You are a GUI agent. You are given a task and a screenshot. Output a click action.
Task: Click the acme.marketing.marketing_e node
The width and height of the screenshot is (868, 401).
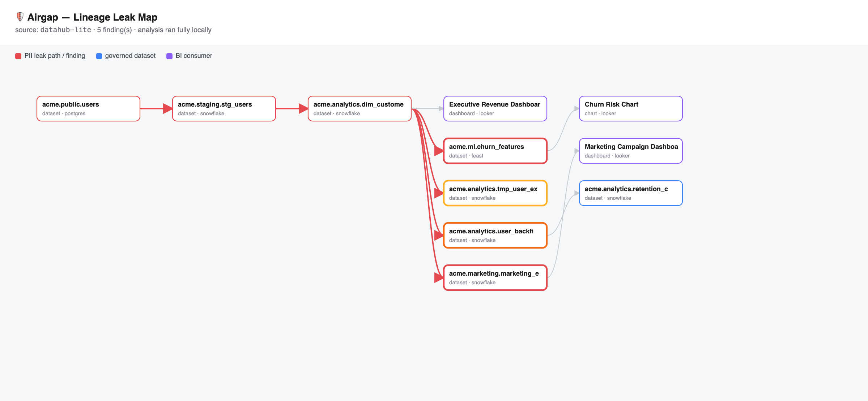[495, 277]
